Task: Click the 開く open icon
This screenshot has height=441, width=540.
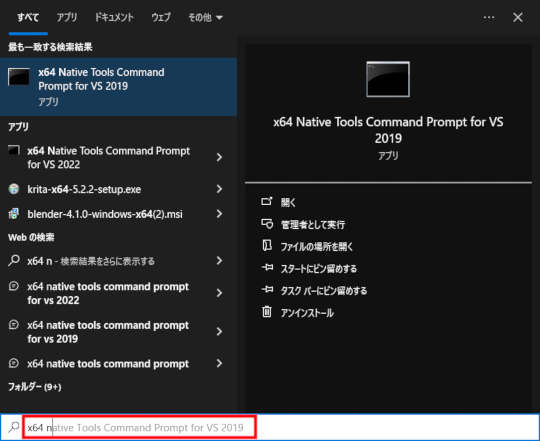Action: (267, 201)
